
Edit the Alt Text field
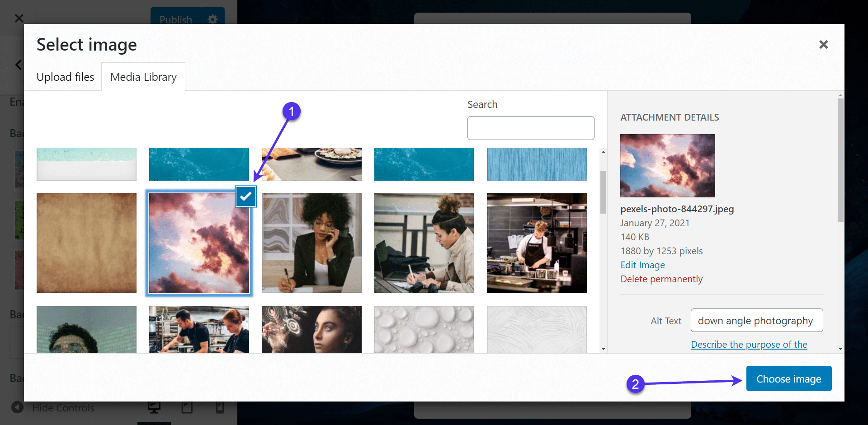point(756,320)
